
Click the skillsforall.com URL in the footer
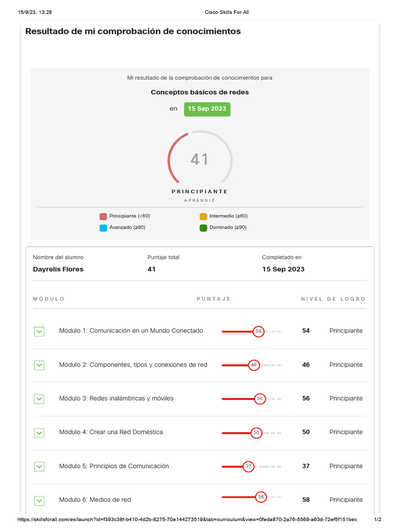187,520
